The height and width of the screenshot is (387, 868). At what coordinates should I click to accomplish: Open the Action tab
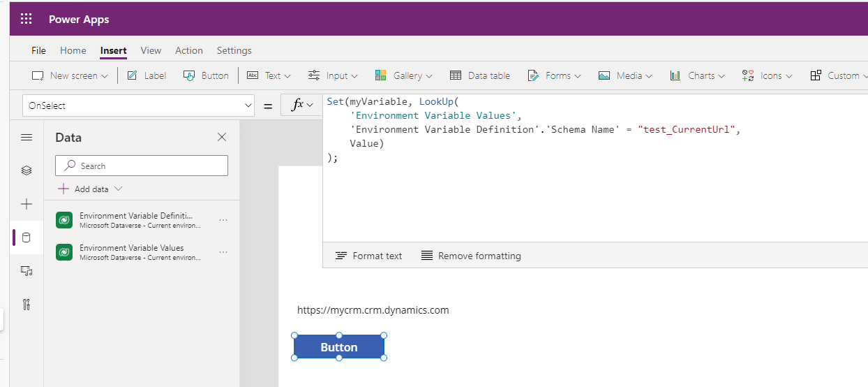[189, 50]
